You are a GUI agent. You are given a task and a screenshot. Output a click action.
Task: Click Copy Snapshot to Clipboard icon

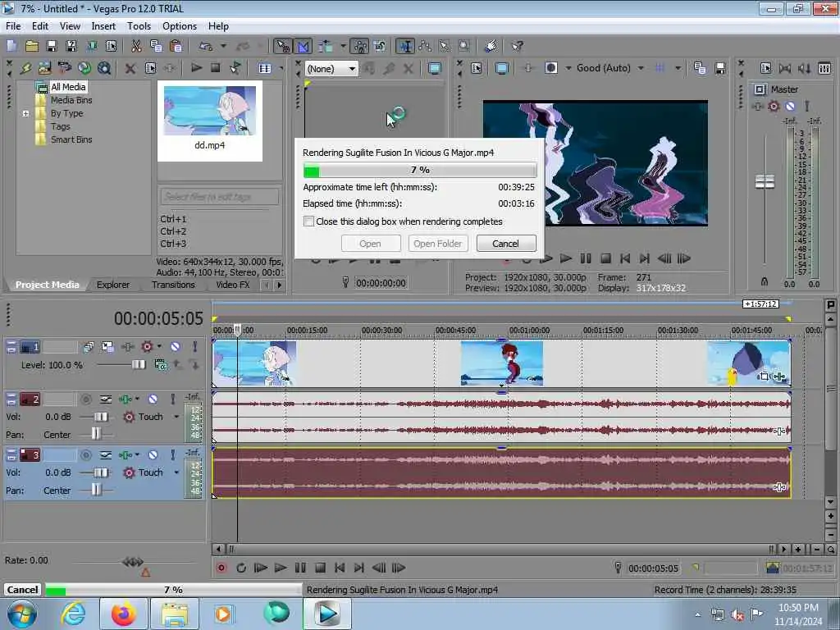click(701, 68)
